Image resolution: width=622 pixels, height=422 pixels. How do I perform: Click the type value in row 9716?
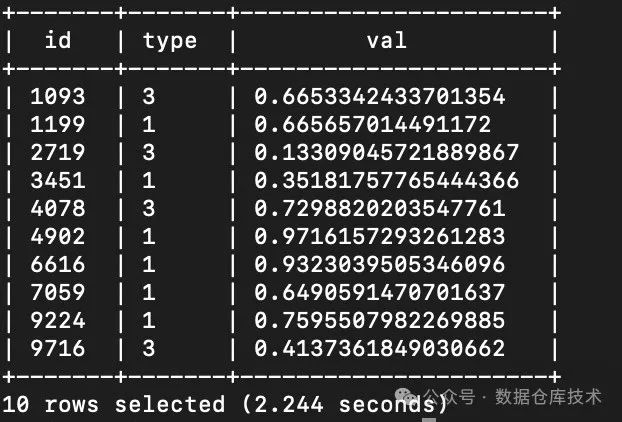point(149,348)
